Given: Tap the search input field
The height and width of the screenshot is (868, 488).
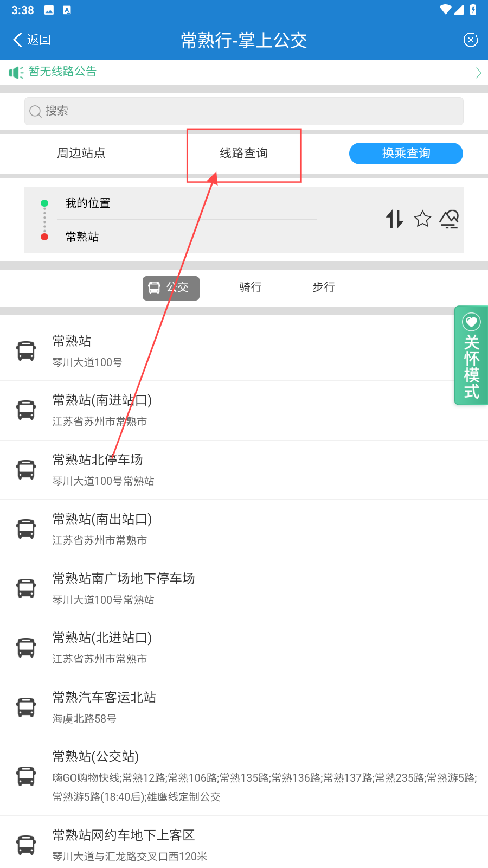Looking at the screenshot, I should [x=244, y=111].
